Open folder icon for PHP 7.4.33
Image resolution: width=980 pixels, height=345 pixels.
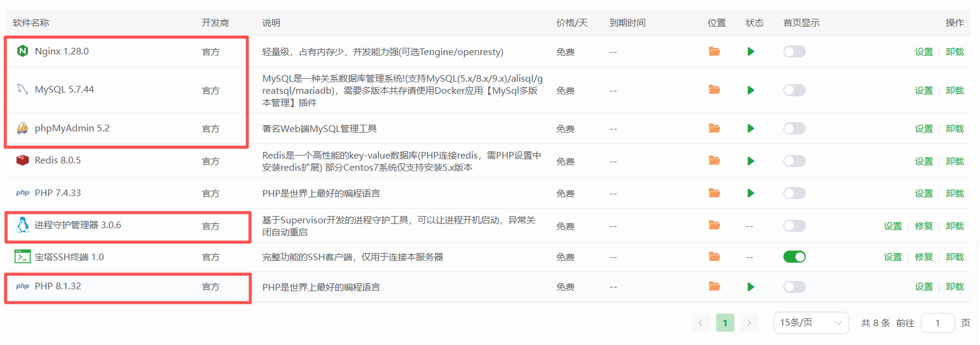[x=714, y=193]
